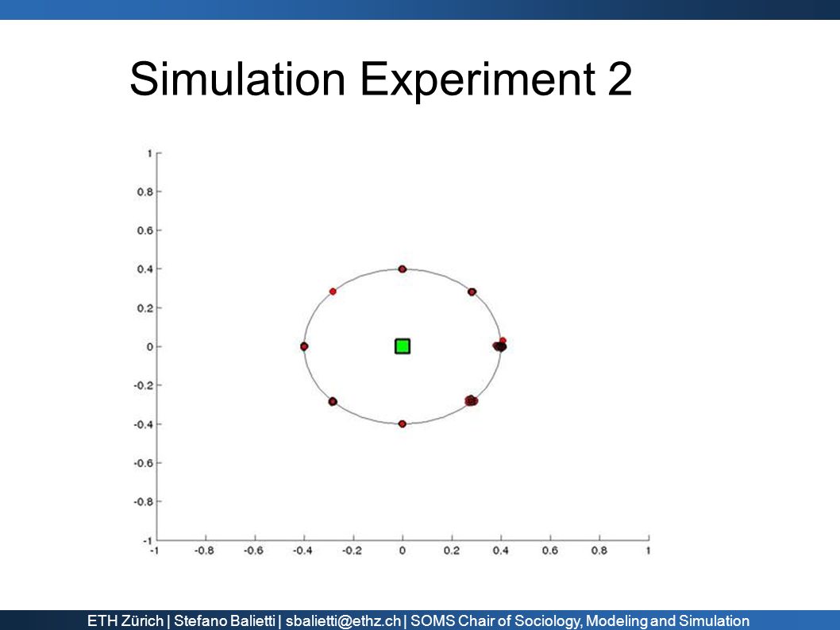Click the x-axis label 0.2
Screen dimensions: 840x630
click(452, 551)
